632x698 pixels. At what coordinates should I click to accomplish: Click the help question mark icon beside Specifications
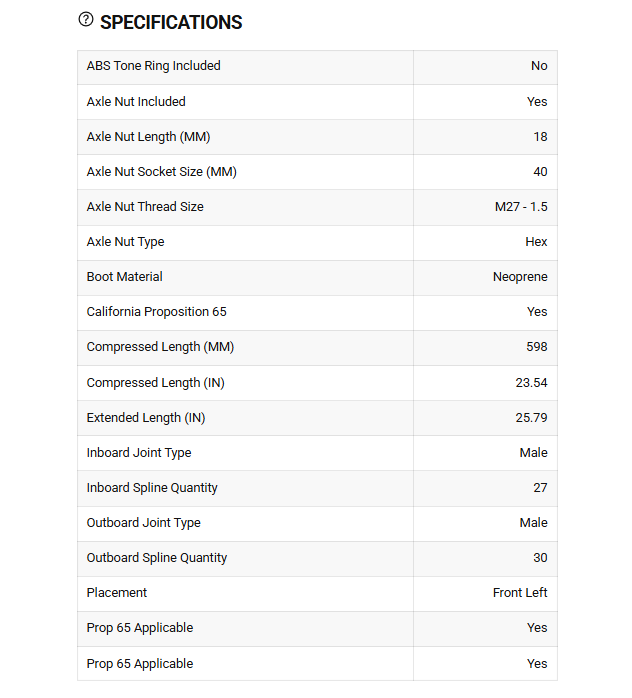[x=86, y=20]
